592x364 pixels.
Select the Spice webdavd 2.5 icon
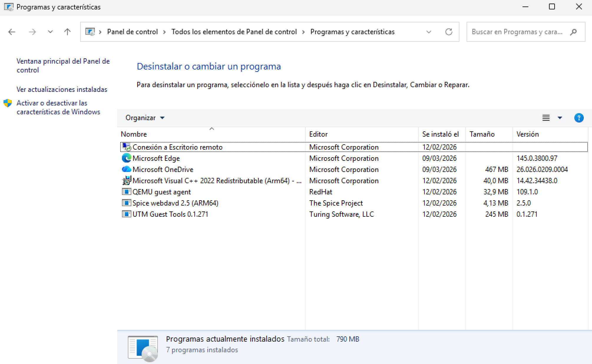click(x=126, y=203)
